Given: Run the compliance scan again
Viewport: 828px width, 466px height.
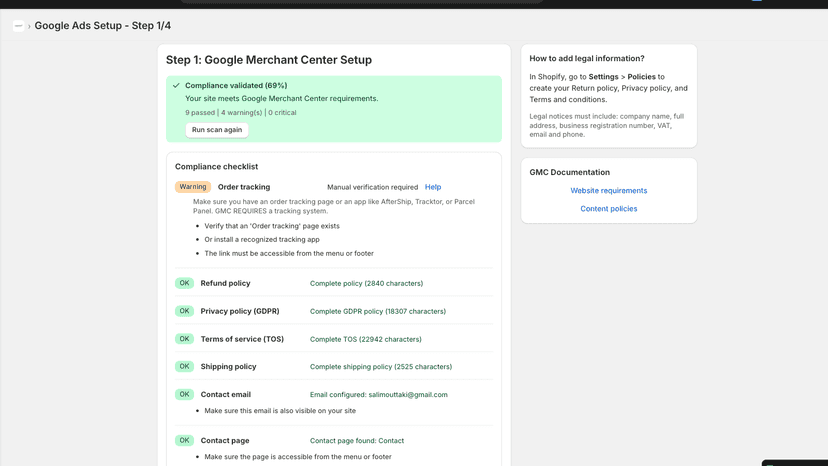Looking at the screenshot, I should [217, 129].
